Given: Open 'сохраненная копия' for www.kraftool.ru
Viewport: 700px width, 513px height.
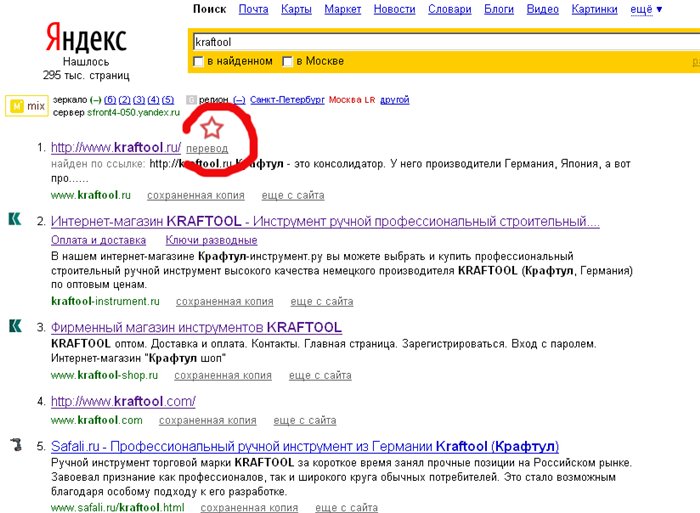Looking at the screenshot, I should (x=196, y=195).
